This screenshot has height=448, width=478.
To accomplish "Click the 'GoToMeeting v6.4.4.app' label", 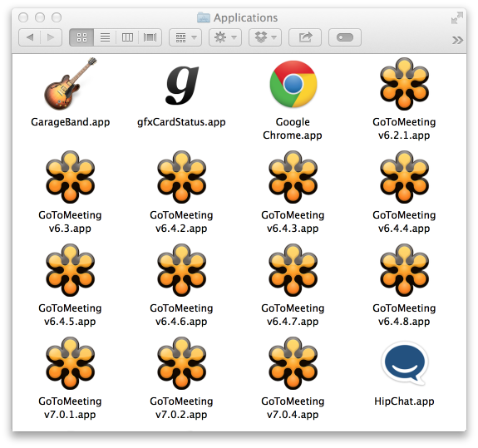I will [404, 222].
